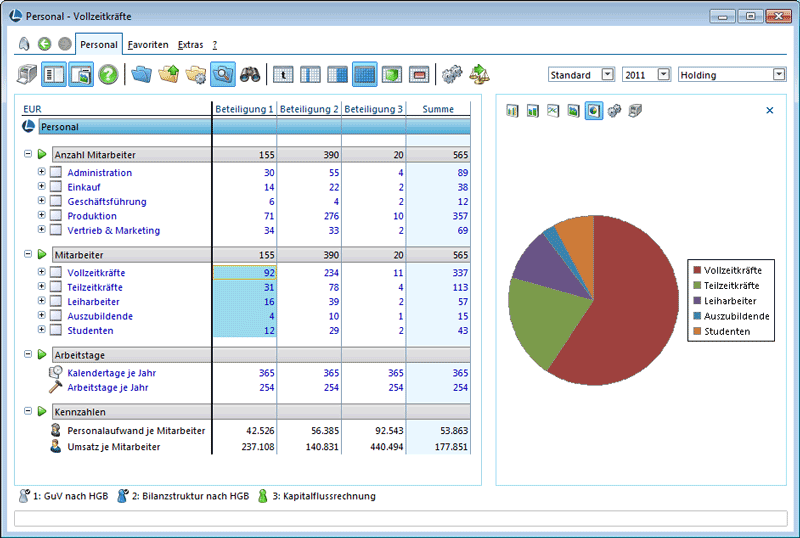Image resolution: width=800 pixels, height=538 pixels.
Task: Open help with the green question mark
Action: point(108,75)
